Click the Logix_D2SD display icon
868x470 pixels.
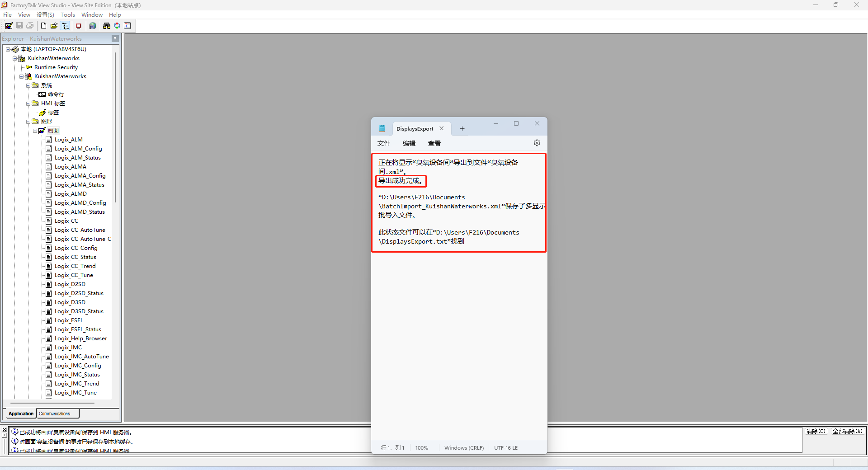tap(49, 284)
